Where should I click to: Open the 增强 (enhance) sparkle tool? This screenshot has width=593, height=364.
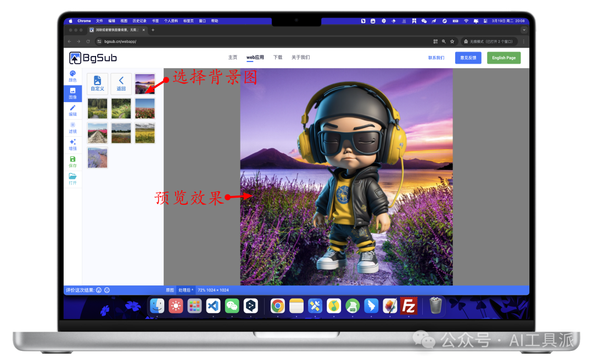pyautogui.click(x=72, y=145)
